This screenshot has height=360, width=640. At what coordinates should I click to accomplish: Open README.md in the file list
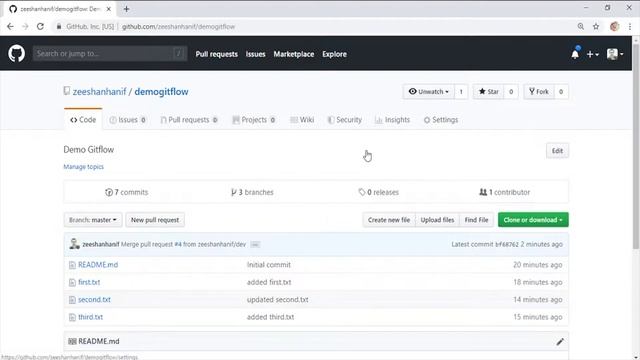coord(98,265)
